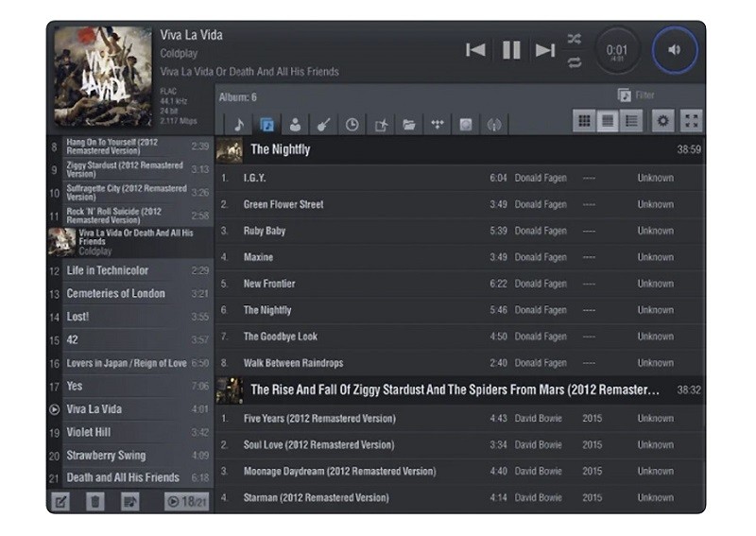Screen dimensions: 756x536
Task: Open the TIDAL streaming tab
Action: 438,125
